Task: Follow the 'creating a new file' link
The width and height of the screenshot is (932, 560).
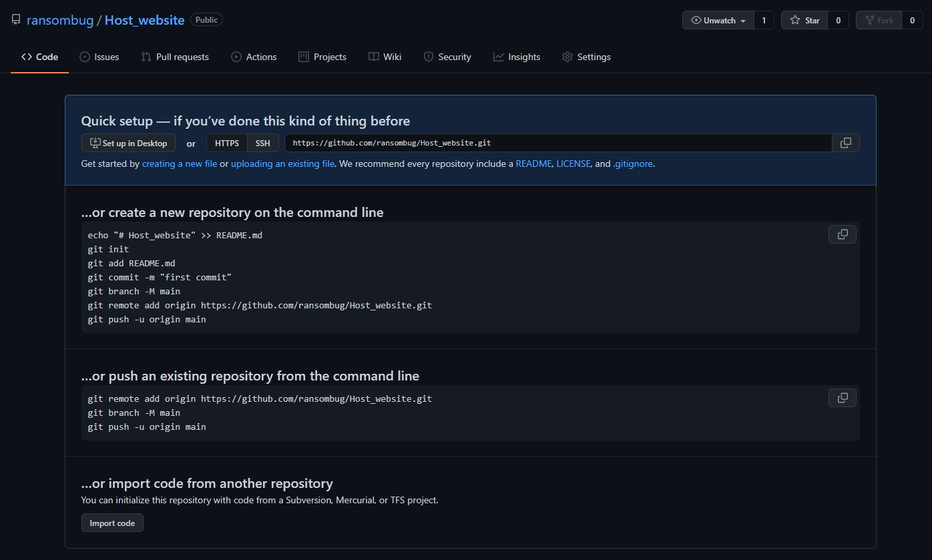Action: point(179,164)
